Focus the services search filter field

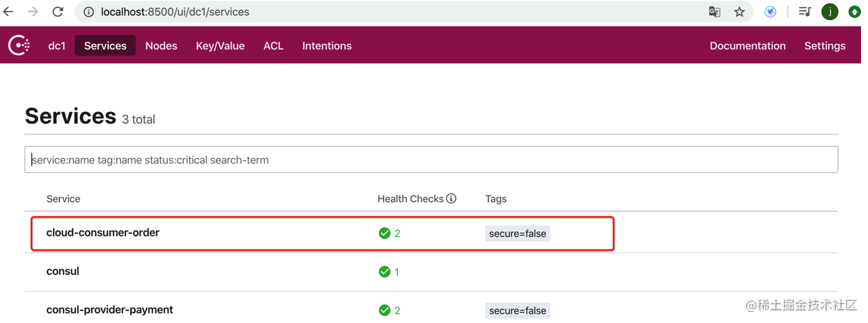431,159
